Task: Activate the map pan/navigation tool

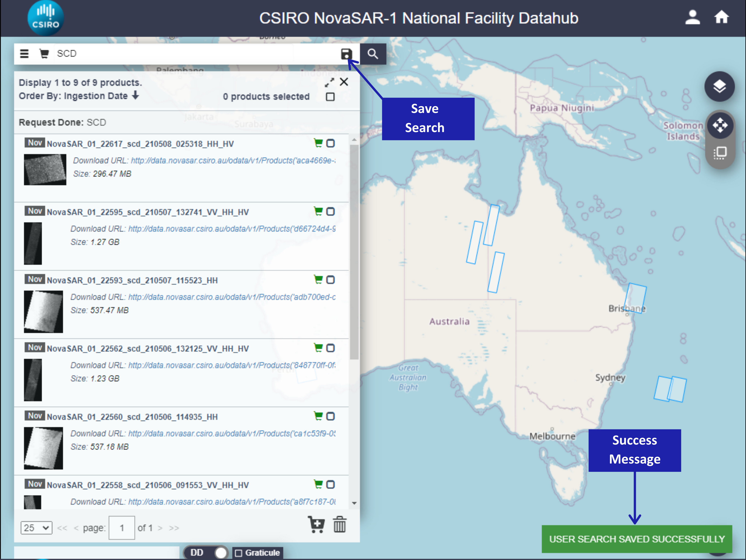Action: [720, 125]
